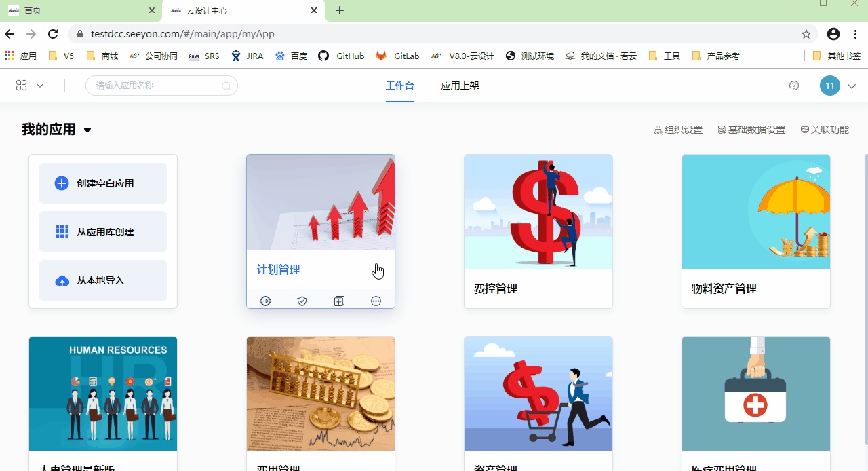
Task: Open the GitLab bookmark
Action: click(399, 56)
